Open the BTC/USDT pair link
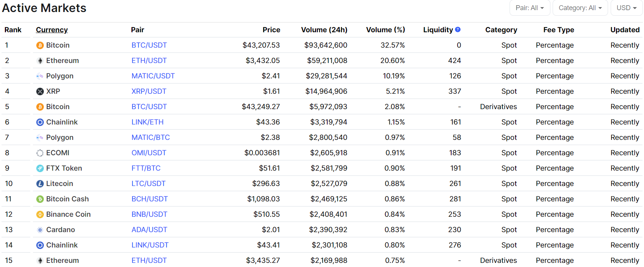Viewport: 644px width, 267px height. click(x=149, y=45)
